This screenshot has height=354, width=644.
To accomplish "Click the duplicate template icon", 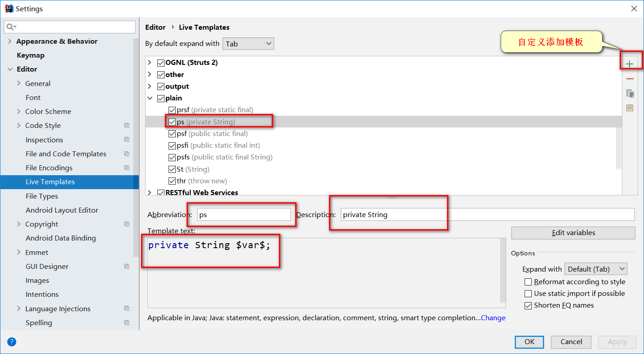I will coord(630,94).
